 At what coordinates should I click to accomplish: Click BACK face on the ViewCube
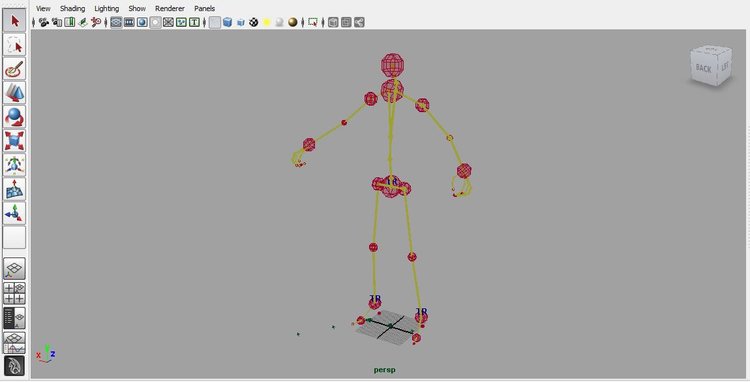703,68
